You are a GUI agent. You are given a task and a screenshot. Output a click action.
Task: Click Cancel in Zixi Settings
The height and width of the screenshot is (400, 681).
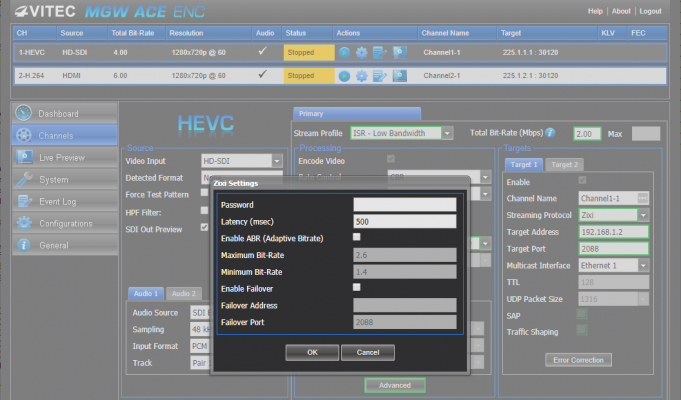click(x=367, y=352)
